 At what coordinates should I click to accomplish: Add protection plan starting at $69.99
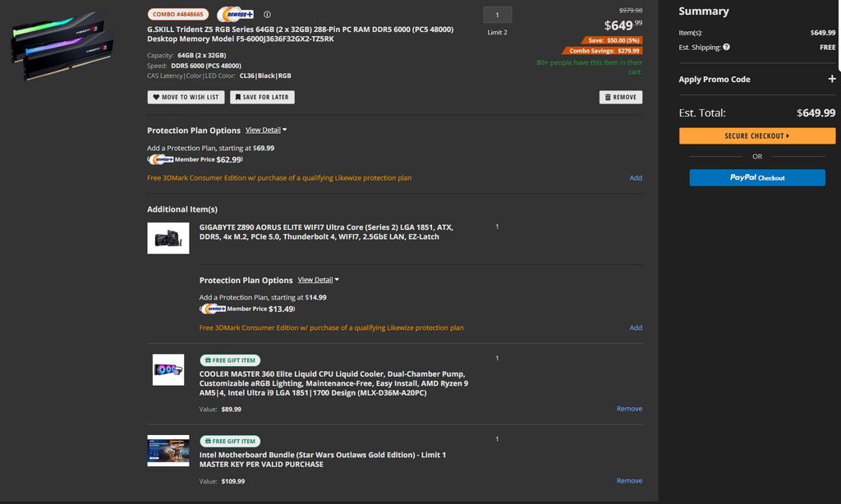[x=636, y=178]
